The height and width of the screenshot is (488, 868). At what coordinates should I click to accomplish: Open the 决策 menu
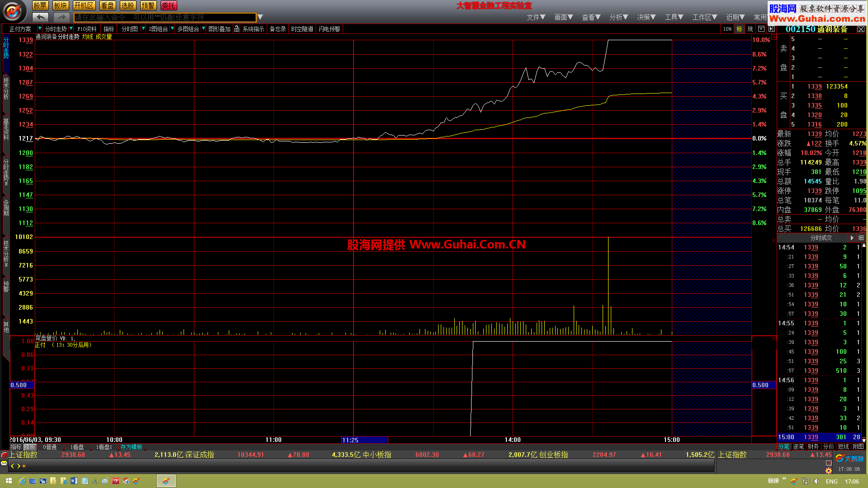click(x=646, y=17)
